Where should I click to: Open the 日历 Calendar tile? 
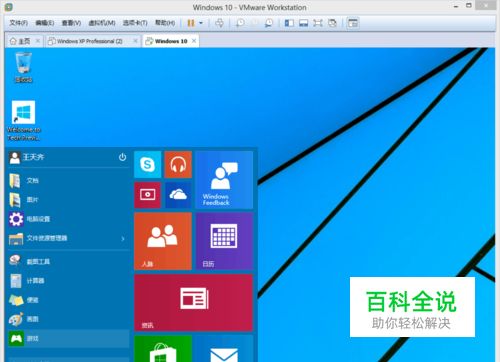[224, 241]
